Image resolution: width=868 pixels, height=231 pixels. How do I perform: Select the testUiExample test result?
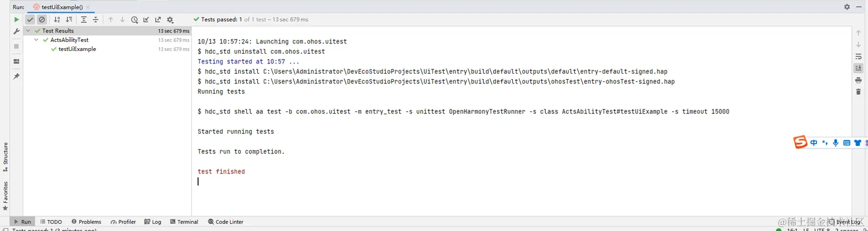coord(77,49)
